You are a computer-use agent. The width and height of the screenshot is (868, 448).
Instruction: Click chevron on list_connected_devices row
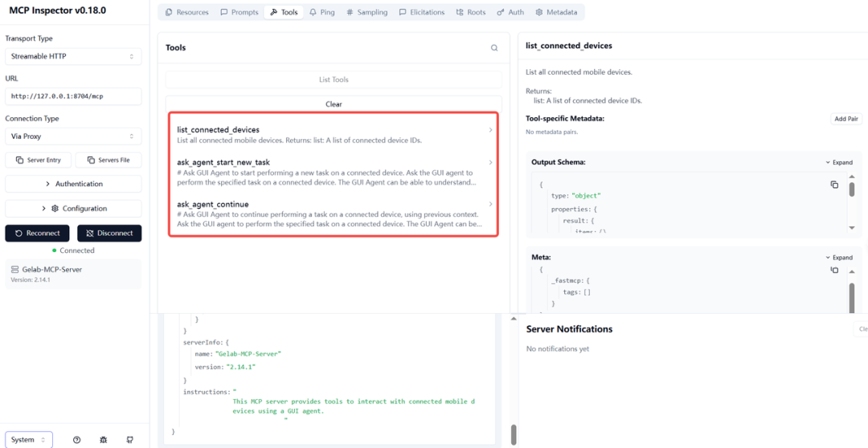click(490, 130)
